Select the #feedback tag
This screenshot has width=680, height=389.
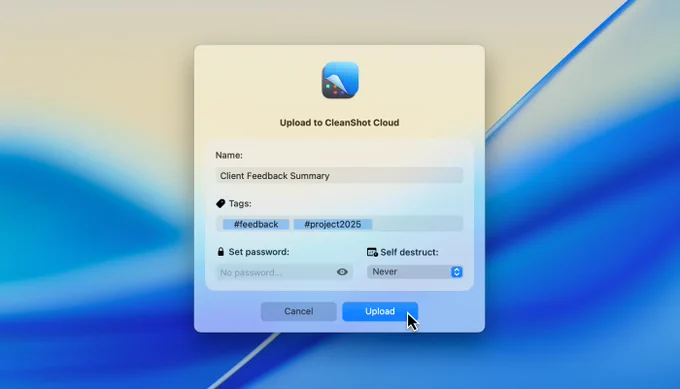(x=256, y=224)
